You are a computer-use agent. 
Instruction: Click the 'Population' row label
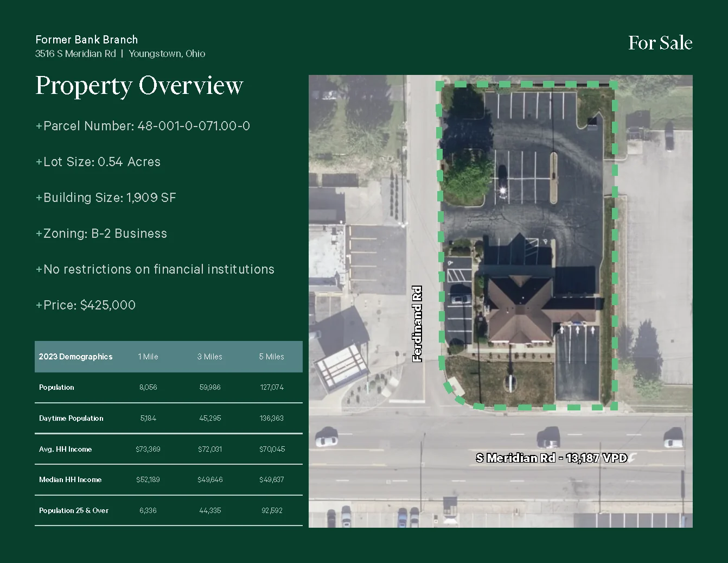click(x=56, y=388)
